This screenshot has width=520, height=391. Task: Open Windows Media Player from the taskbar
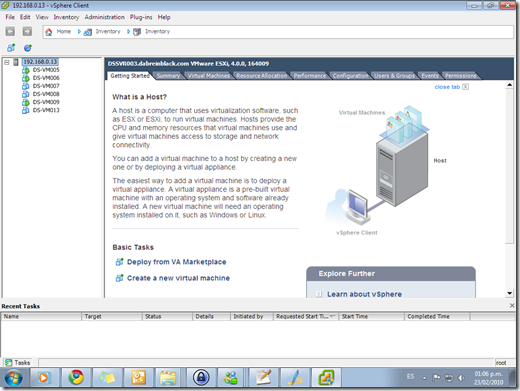44,378
